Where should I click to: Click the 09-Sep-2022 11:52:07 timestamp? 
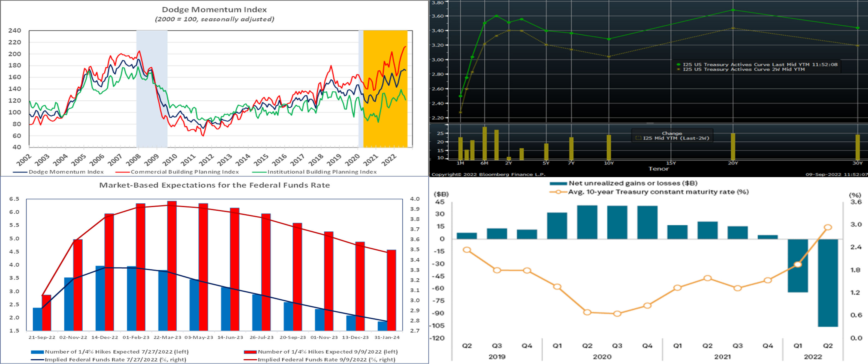836,174
